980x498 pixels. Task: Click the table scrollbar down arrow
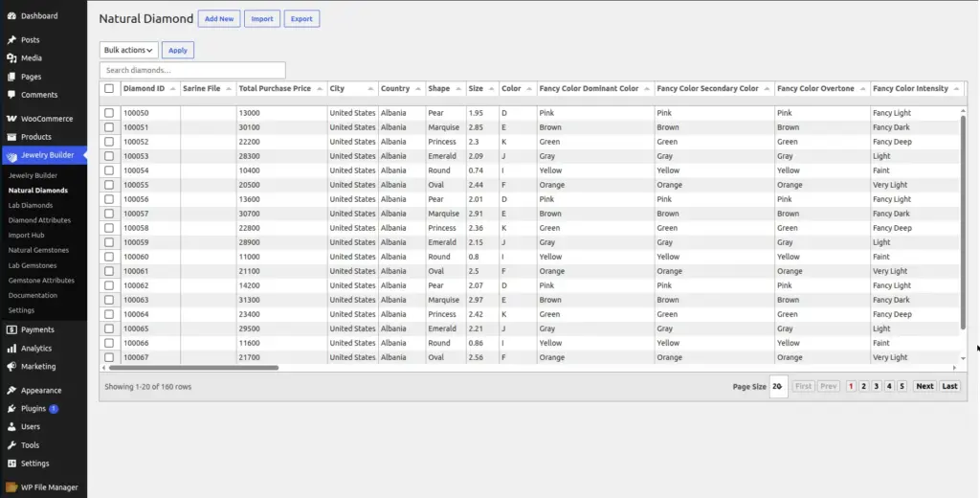(x=963, y=358)
